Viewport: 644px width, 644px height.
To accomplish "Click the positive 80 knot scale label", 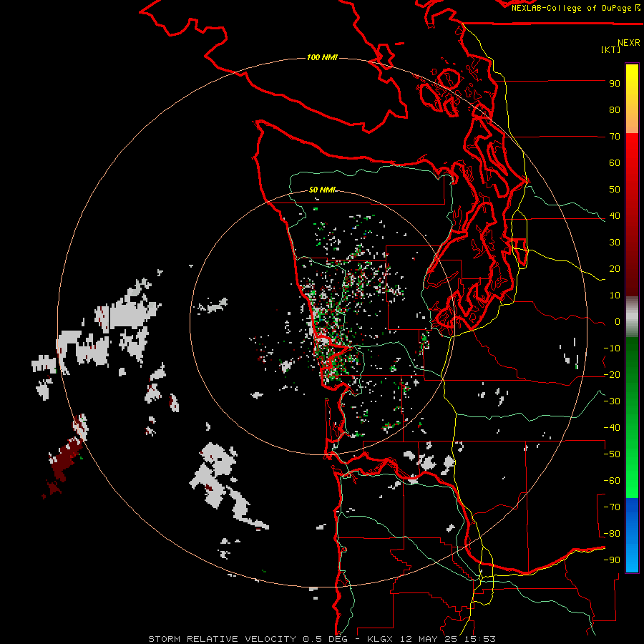I will [615, 110].
